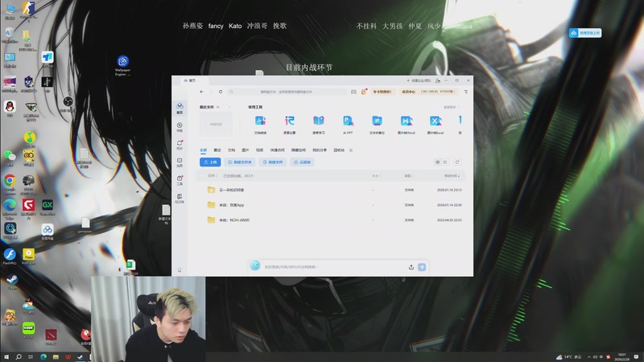The width and height of the screenshot is (644, 362).
Task: Send query with the paper plane button
Action: coord(422,267)
